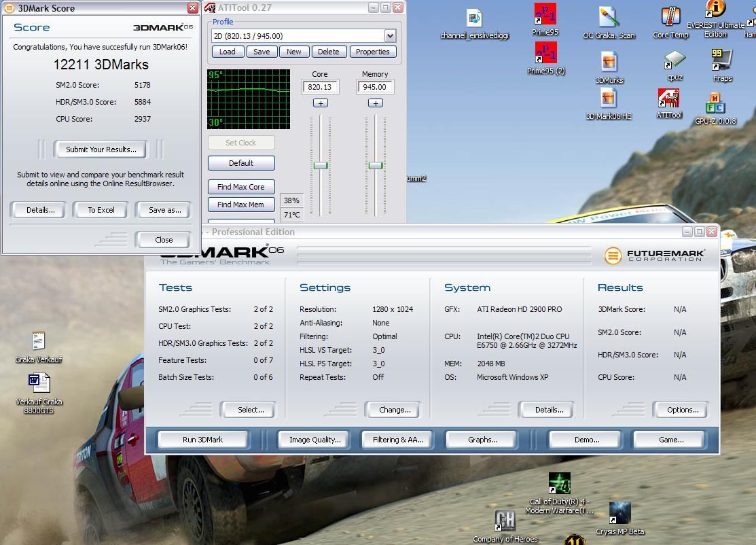Open ATITool Profile dropdown

pos(390,36)
